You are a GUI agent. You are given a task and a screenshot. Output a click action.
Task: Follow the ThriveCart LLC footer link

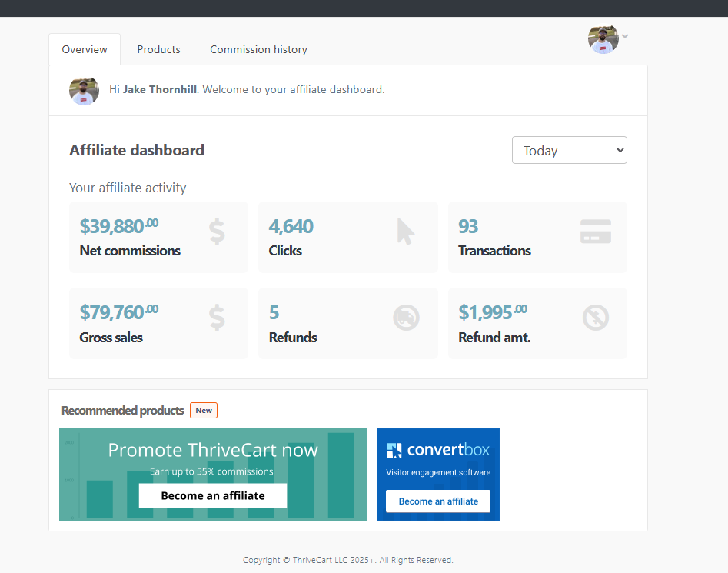[x=335, y=560]
